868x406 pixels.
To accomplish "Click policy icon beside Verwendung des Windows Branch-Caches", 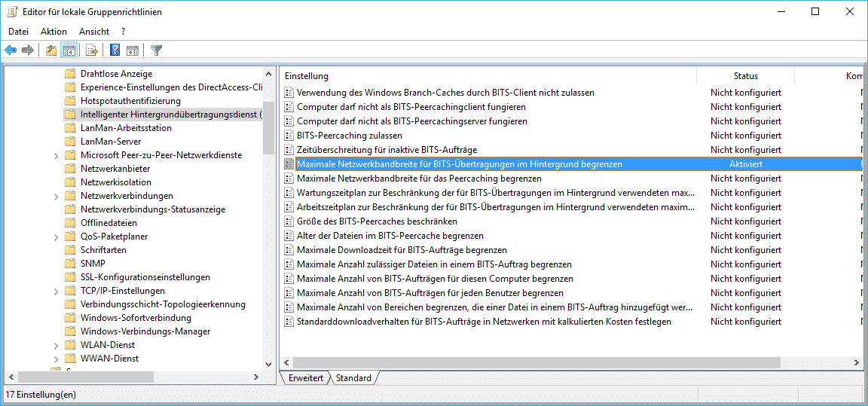I will pos(289,93).
